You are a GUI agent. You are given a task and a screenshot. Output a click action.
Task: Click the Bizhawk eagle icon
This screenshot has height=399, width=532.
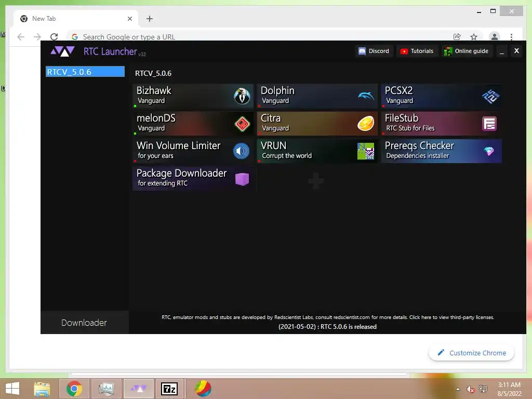(242, 96)
